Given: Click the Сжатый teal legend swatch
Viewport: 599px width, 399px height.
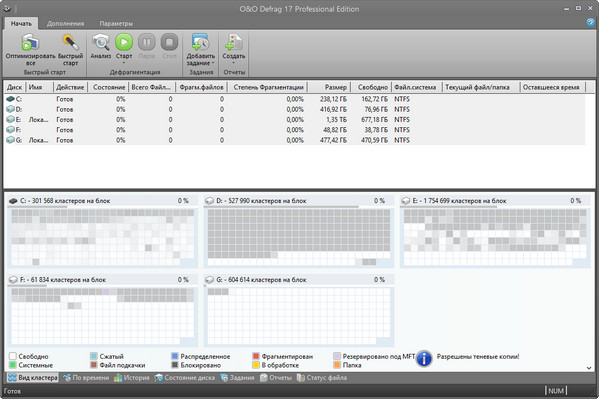Looking at the screenshot, I should tap(94, 356).
